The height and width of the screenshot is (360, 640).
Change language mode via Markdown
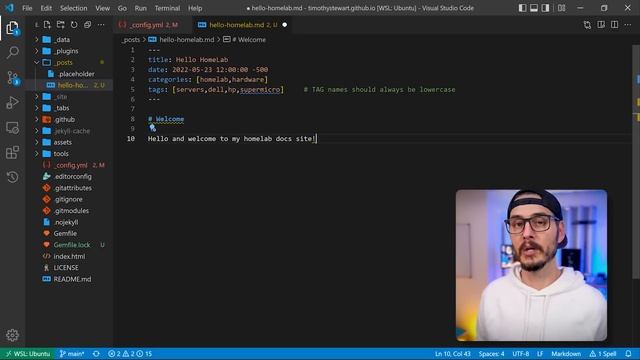pyautogui.click(x=566, y=354)
